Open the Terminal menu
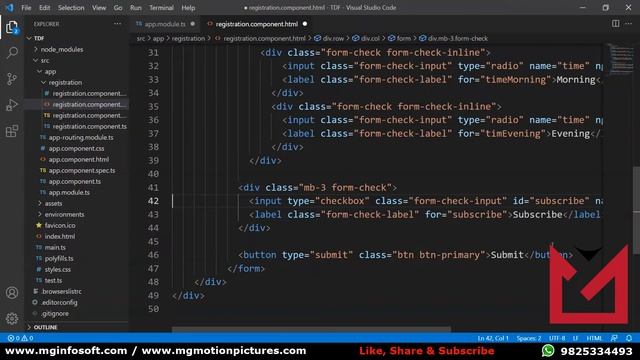The image size is (640, 360). coord(161,8)
